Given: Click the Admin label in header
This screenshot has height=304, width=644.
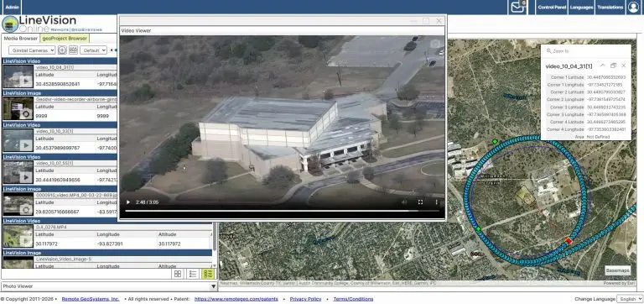Looking at the screenshot, I should pyautogui.click(x=12, y=7).
